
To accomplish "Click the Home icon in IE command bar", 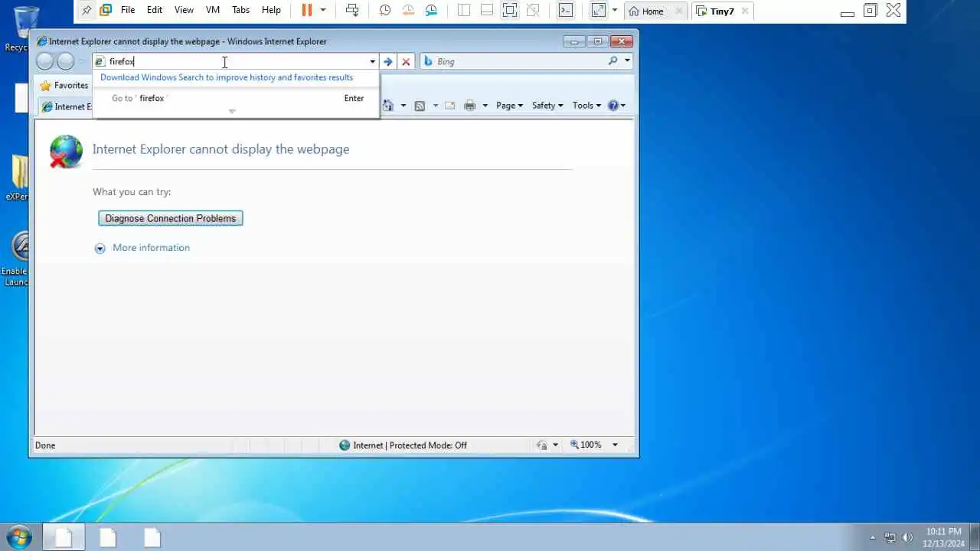I will click(388, 106).
